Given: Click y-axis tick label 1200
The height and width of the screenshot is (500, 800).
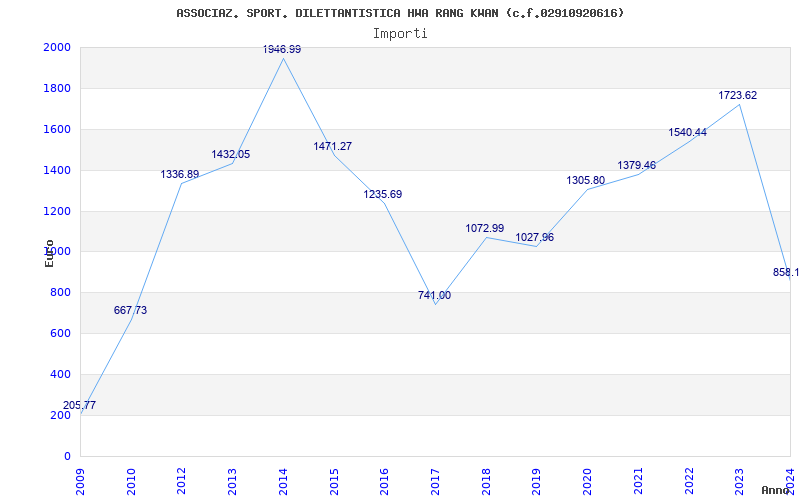Looking at the screenshot, I should point(57,211).
